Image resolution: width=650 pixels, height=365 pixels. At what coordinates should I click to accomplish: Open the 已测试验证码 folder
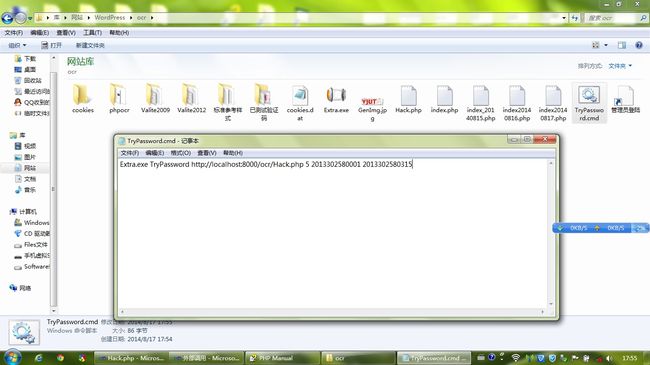point(264,102)
